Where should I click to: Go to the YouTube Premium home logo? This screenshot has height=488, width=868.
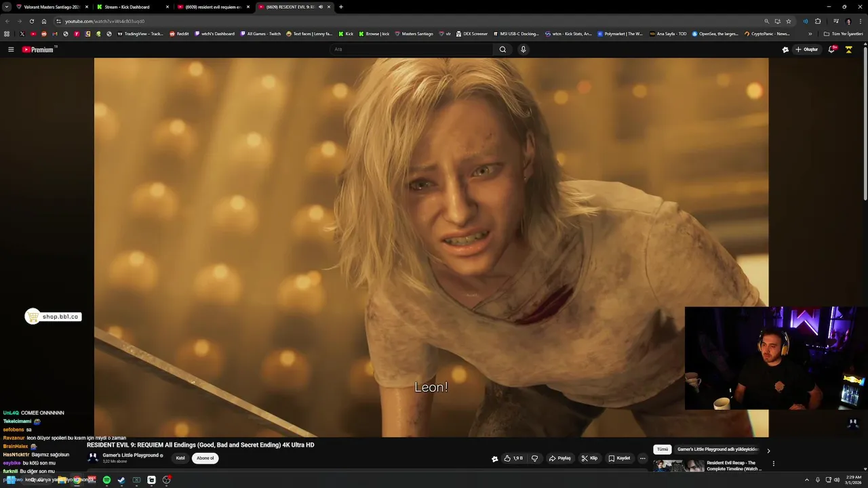39,49
